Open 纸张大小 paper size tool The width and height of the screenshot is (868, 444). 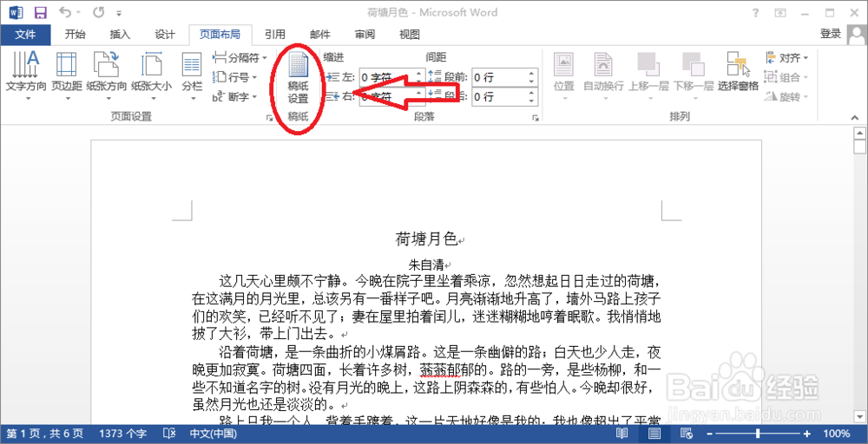151,75
